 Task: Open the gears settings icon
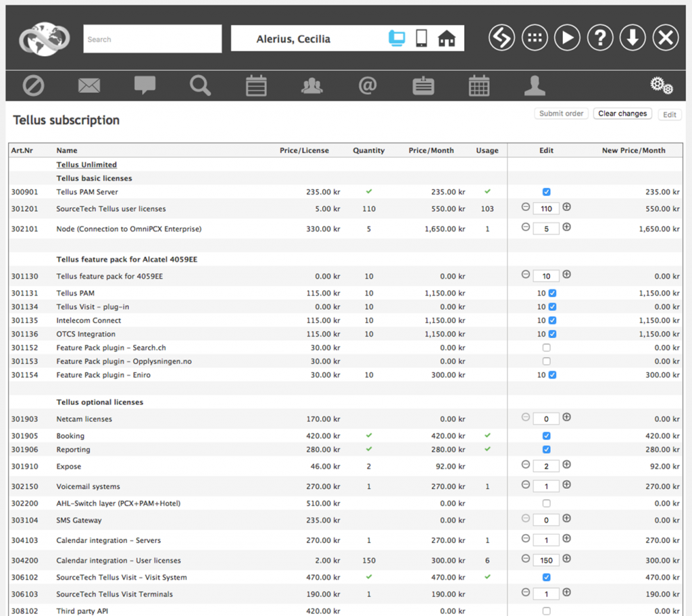661,85
